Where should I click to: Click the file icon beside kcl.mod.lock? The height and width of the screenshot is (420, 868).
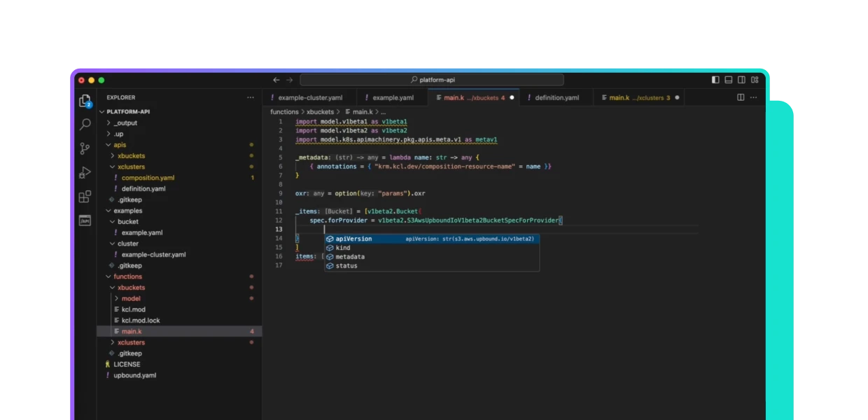point(116,321)
